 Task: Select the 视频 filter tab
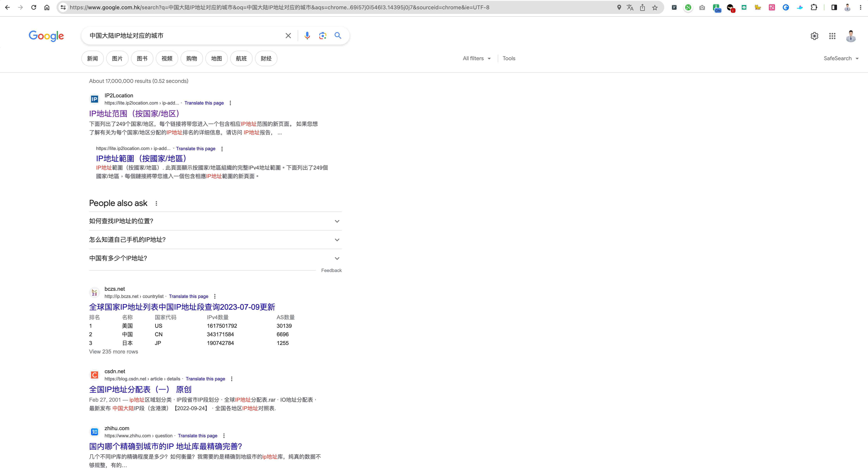(x=167, y=59)
